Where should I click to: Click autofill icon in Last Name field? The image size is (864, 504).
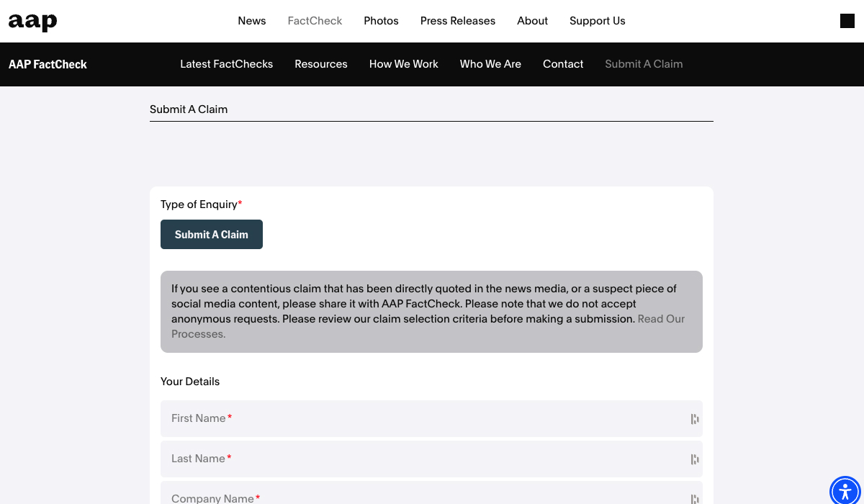point(695,459)
